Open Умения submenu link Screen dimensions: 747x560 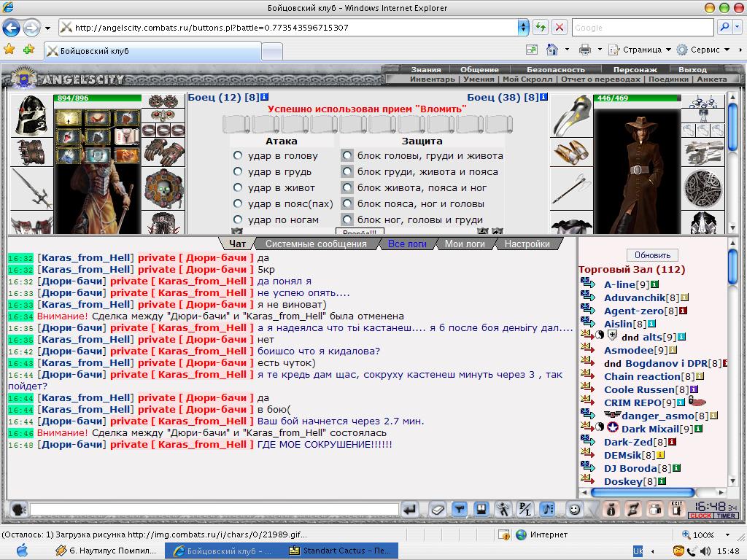click(479, 79)
